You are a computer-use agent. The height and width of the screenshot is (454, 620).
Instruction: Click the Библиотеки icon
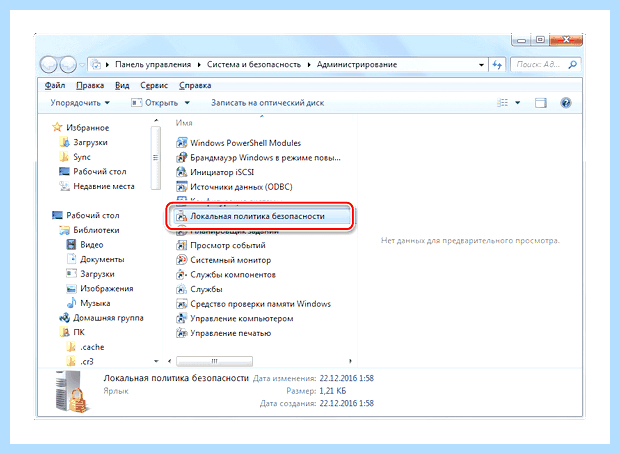(x=64, y=230)
